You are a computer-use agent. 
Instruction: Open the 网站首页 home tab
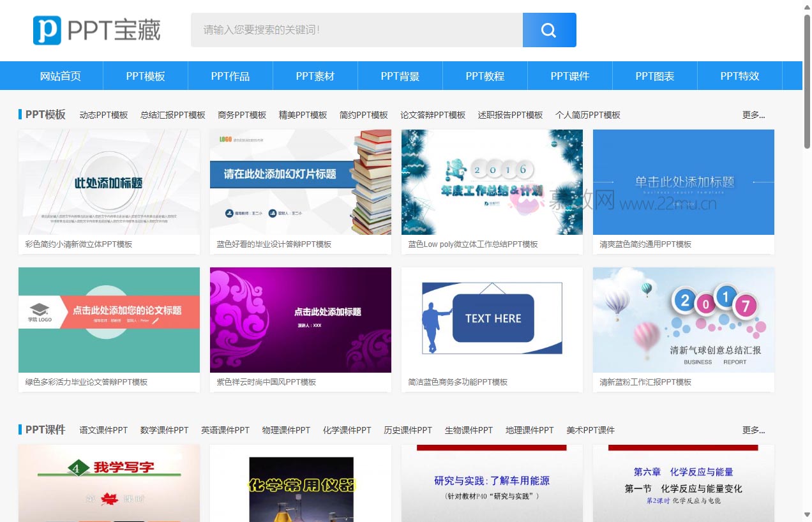tap(61, 76)
